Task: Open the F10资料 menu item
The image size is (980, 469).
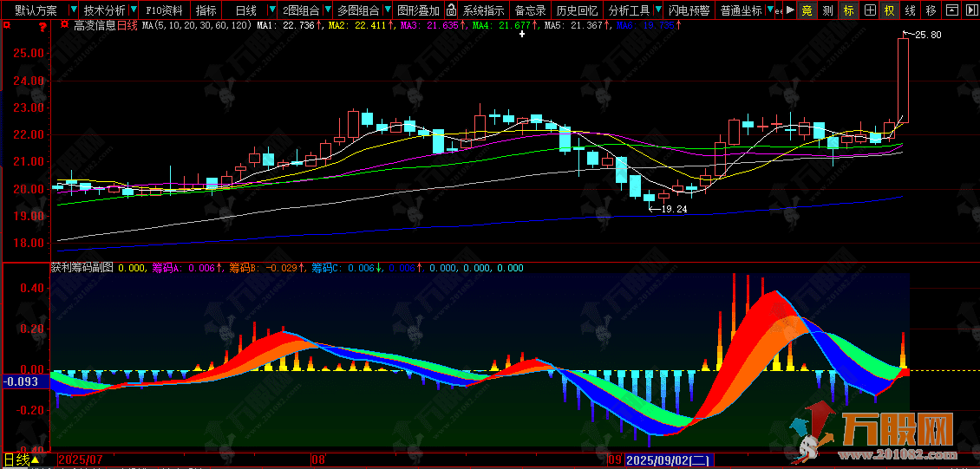Action: pyautogui.click(x=165, y=10)
